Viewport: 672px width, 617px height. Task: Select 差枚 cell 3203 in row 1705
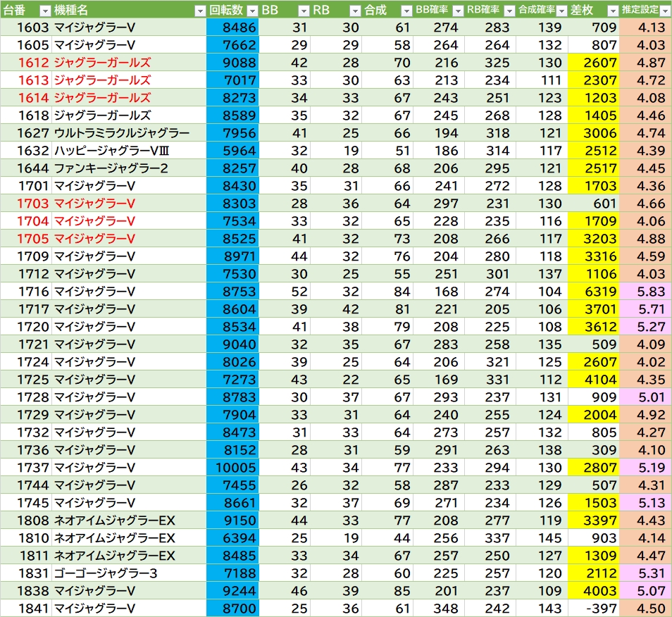pyautogui.click(x=594, y=239)
